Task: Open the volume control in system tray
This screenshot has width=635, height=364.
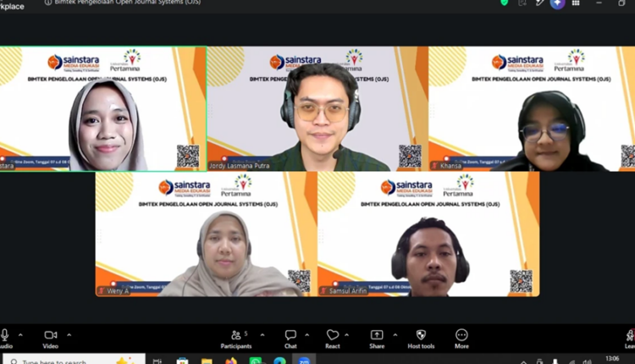Action: 587,361
